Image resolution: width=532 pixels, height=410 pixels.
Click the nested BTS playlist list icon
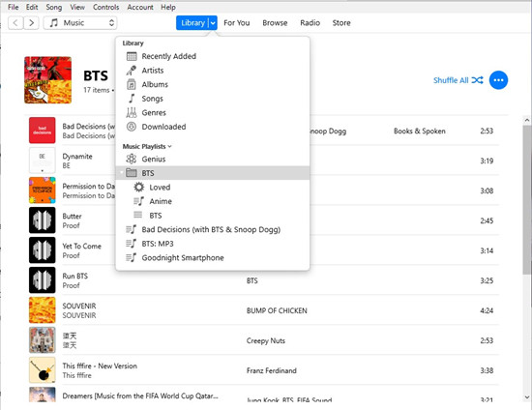tap(137, 215)
